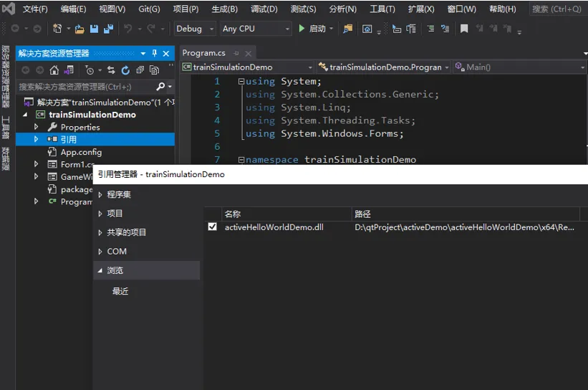Viewport: 588px width, 390px height.
Task: Collapse the using directives block
Action: click(241, 81)
